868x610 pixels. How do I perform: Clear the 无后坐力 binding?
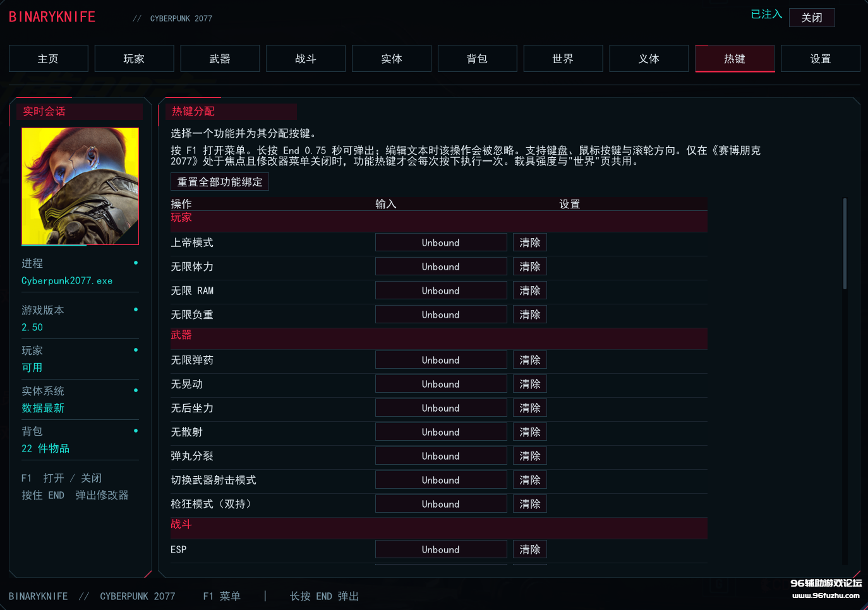(530, 408)
